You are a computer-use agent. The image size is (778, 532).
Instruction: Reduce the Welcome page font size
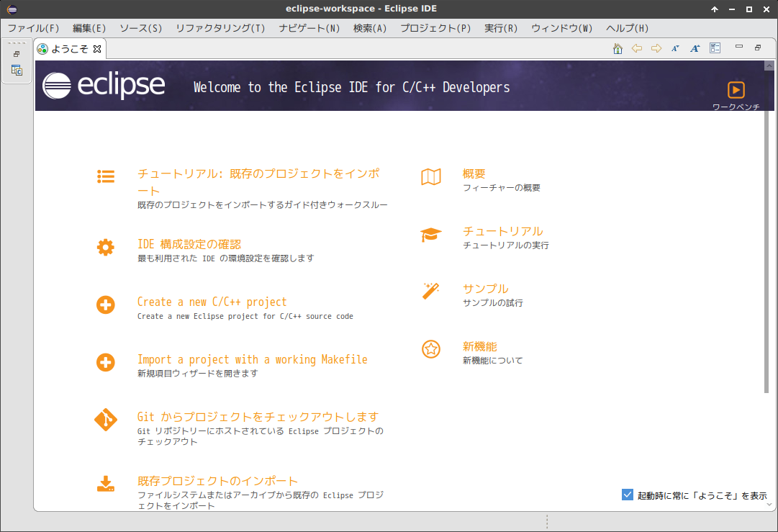coord(675,48)
